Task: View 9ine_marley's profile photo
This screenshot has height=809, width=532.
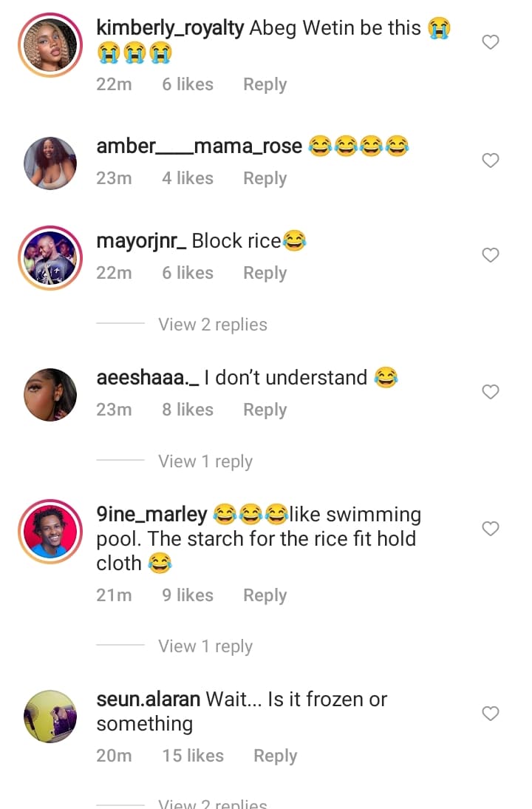Action: tap(50, 531)
